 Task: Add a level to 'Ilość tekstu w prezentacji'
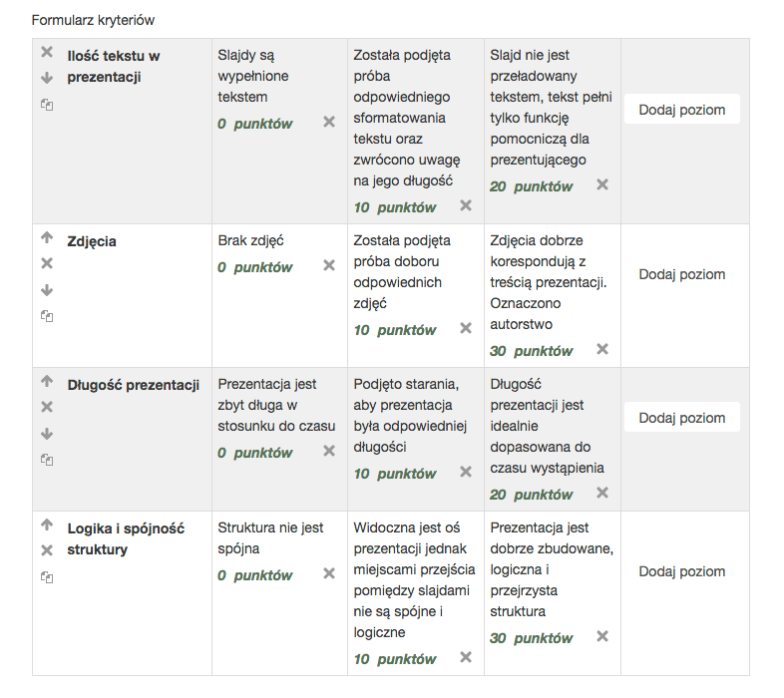(x=682, y=110)
